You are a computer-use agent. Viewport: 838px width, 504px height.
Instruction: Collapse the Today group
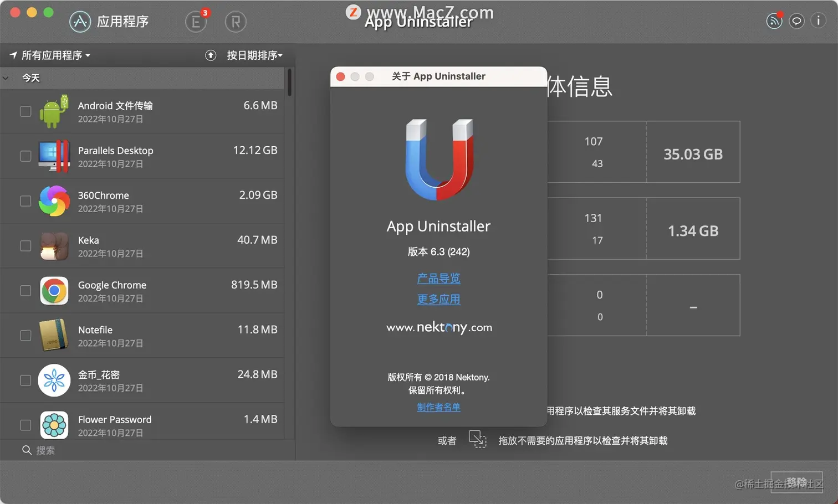click(x=6, y=78)
